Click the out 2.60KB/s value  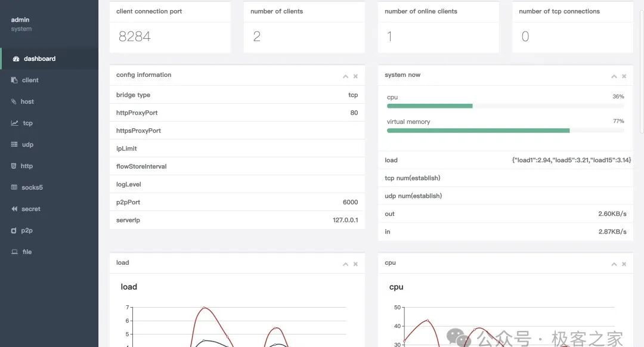coord(612,214)
